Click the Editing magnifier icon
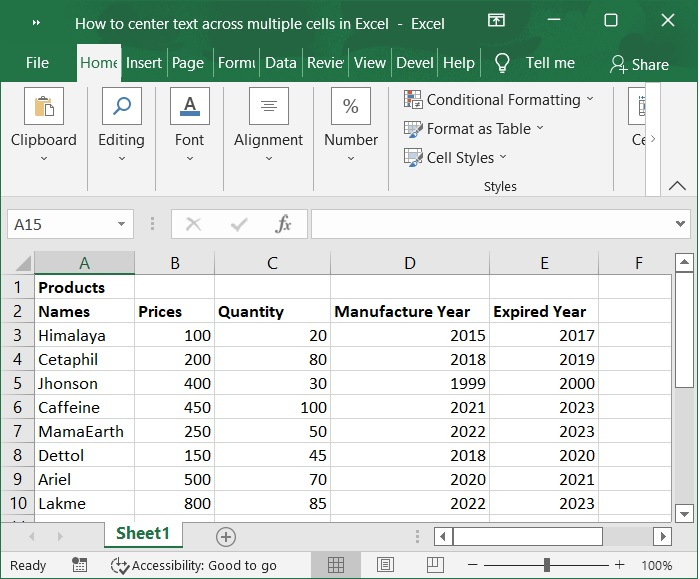Image resolution: width=700 pixels, height=579 pixels. pos(121,107)
